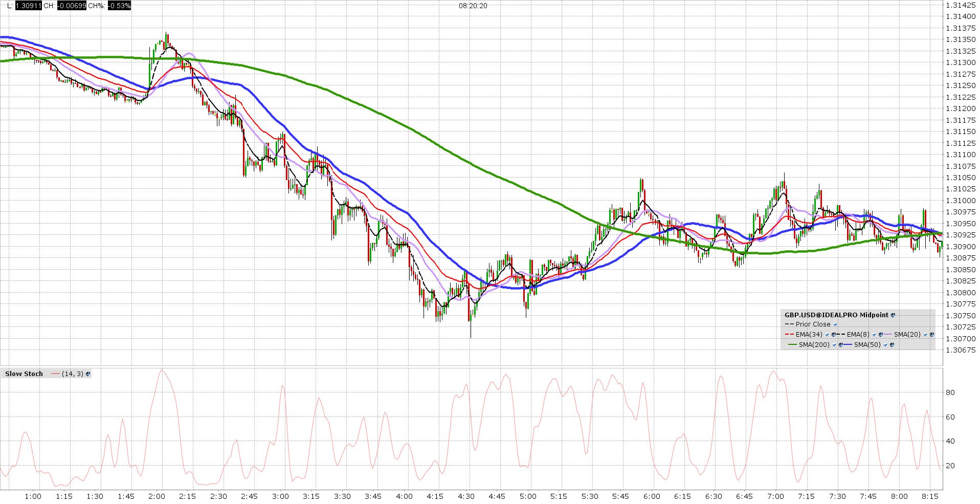The image size is (980, 504).
Task: Toggle the Prior Close checkbox
Action: tap(835, 324)
